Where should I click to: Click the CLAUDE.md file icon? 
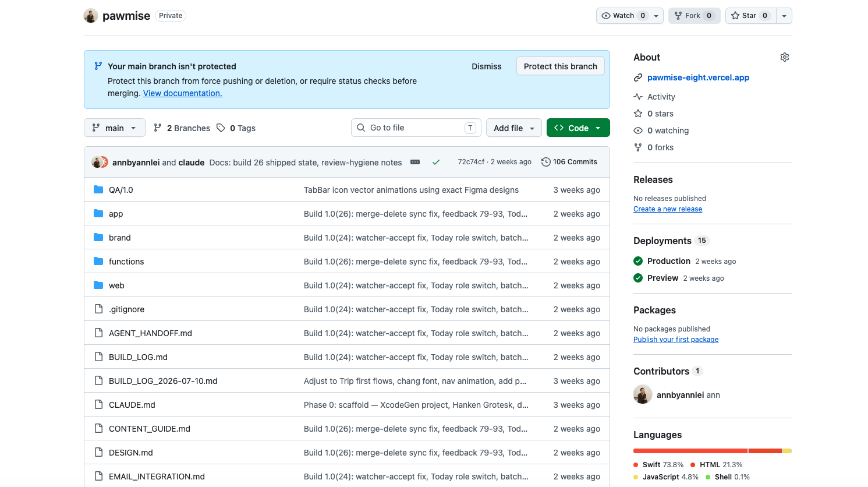pos(98,405)
